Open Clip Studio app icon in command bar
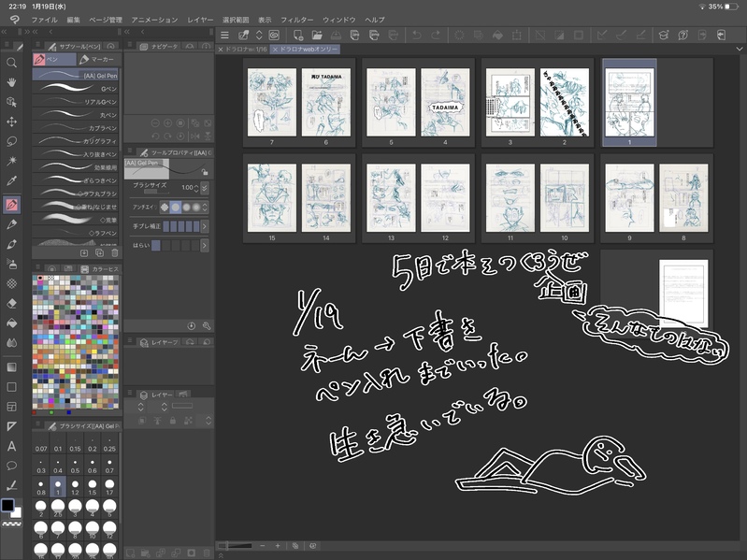 [x=275, y=36]
